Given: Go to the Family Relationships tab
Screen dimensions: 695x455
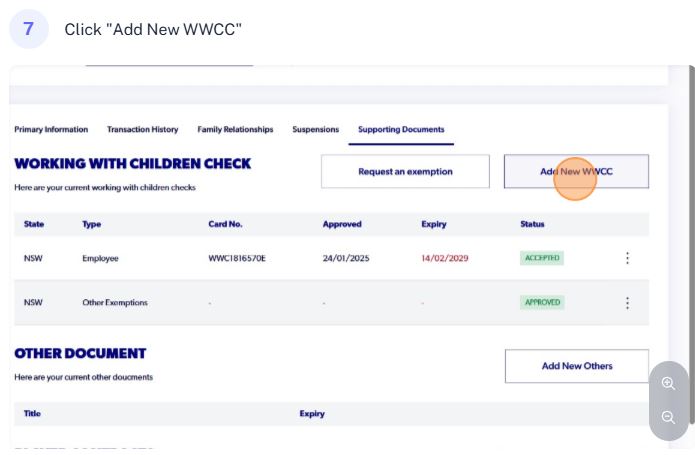Looking at the screenshot, I should point(235,129).
